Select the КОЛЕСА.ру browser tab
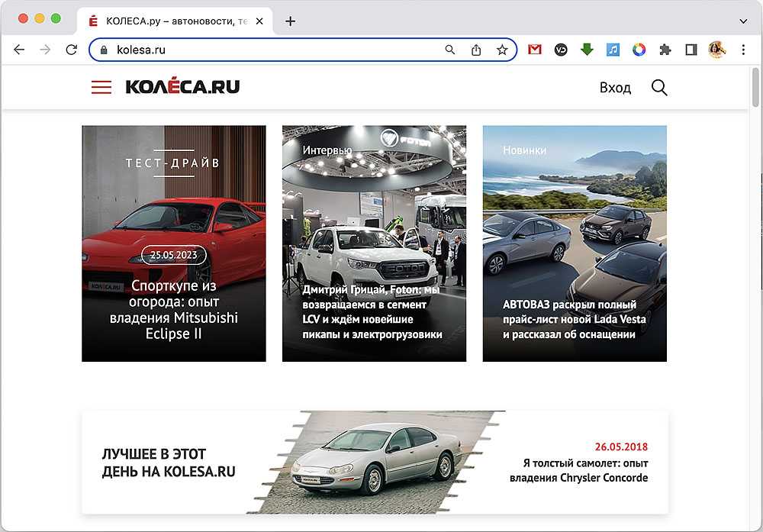The width and height of the screenshot is (763, 532). point(172,21)
